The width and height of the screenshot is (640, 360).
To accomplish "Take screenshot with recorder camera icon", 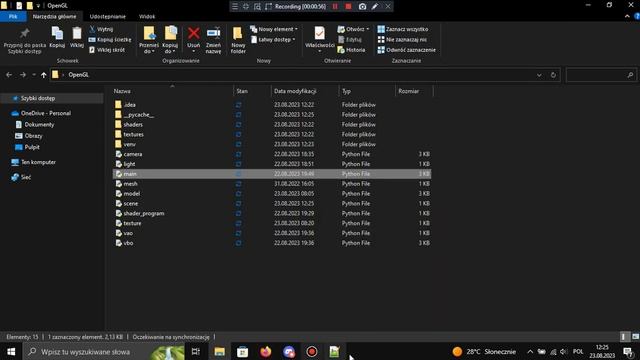I will coord(362,7).
